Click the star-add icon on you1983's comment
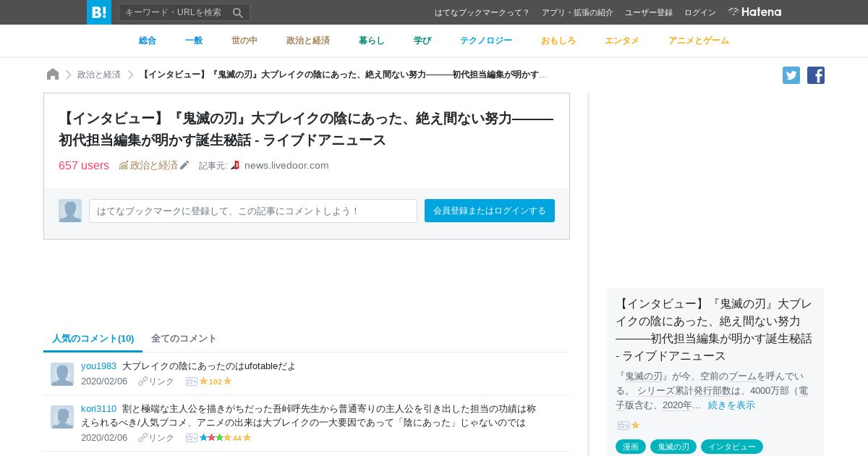Image resolution: width=868 pixels, height=456 pixels. point(192,381)
